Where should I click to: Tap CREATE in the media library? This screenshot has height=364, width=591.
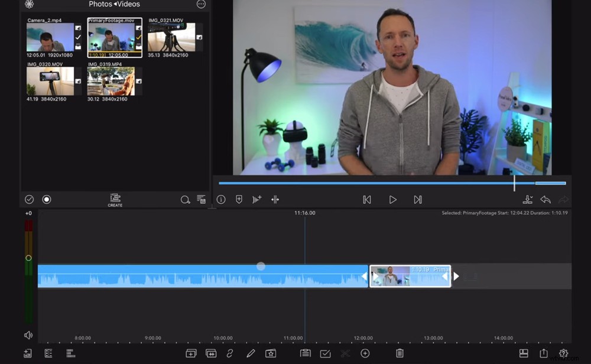115,200
